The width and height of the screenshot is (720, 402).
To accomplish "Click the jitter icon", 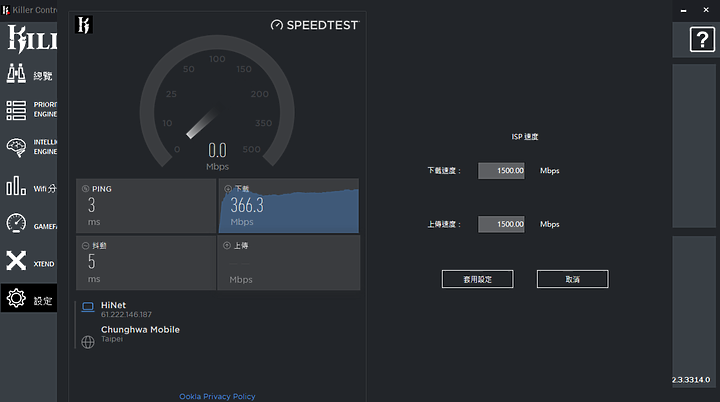I will pos(85,246).
